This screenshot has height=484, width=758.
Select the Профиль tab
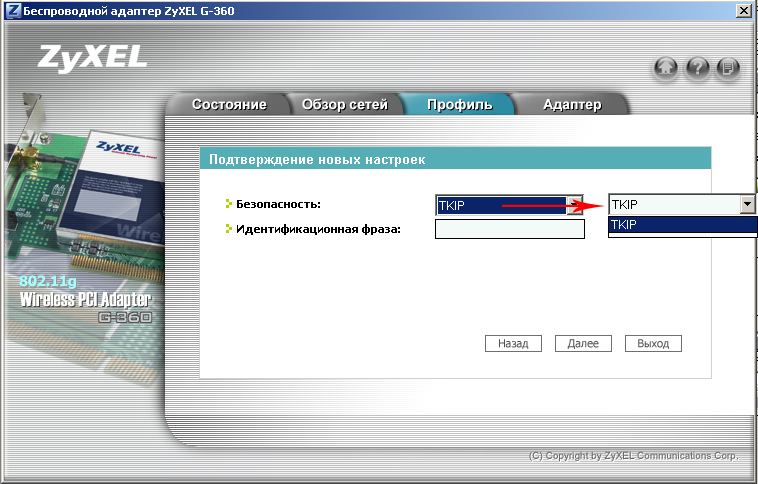coord(459,104)
